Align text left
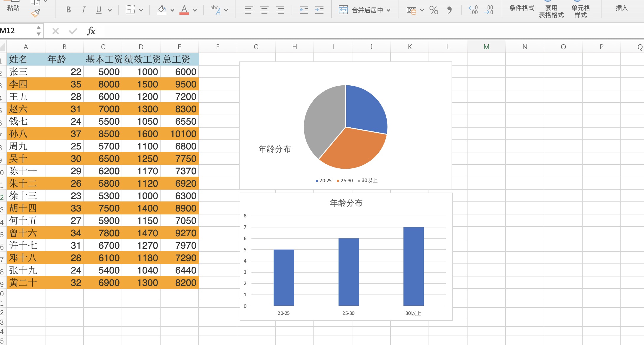 pyautogui.click(x=249, y=10)
